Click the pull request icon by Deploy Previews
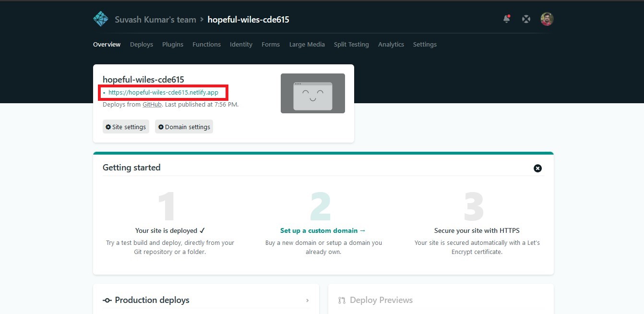 (342, 301)
